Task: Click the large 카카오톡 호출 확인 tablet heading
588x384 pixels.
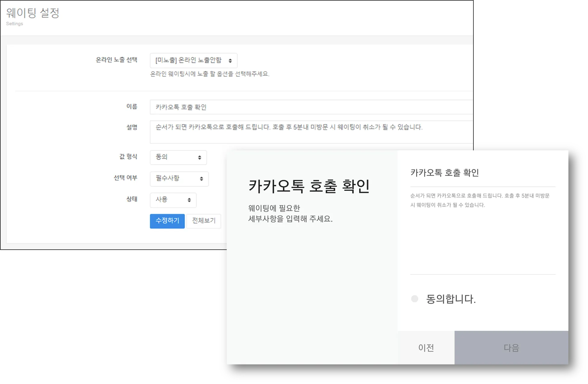Action: (309, 186)
